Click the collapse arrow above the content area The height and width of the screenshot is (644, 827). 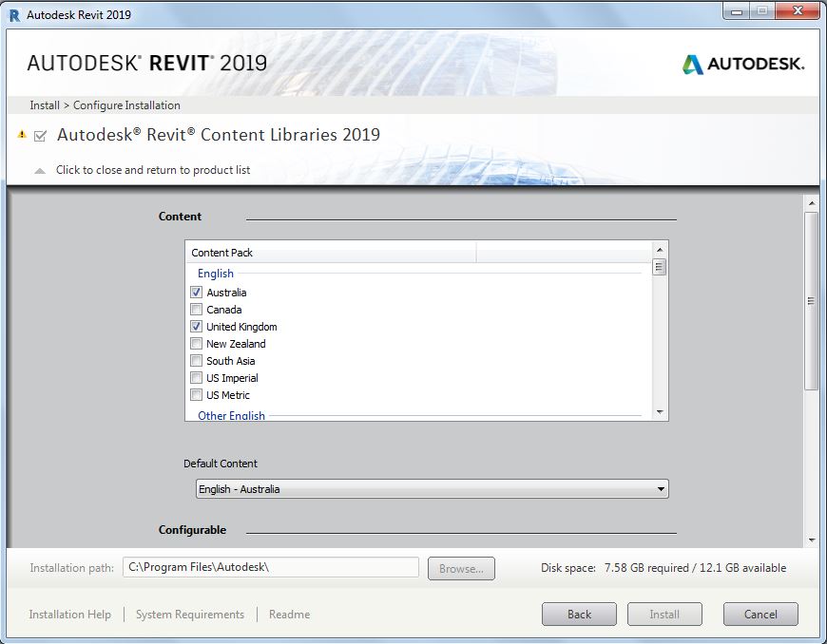coord(38,170)
